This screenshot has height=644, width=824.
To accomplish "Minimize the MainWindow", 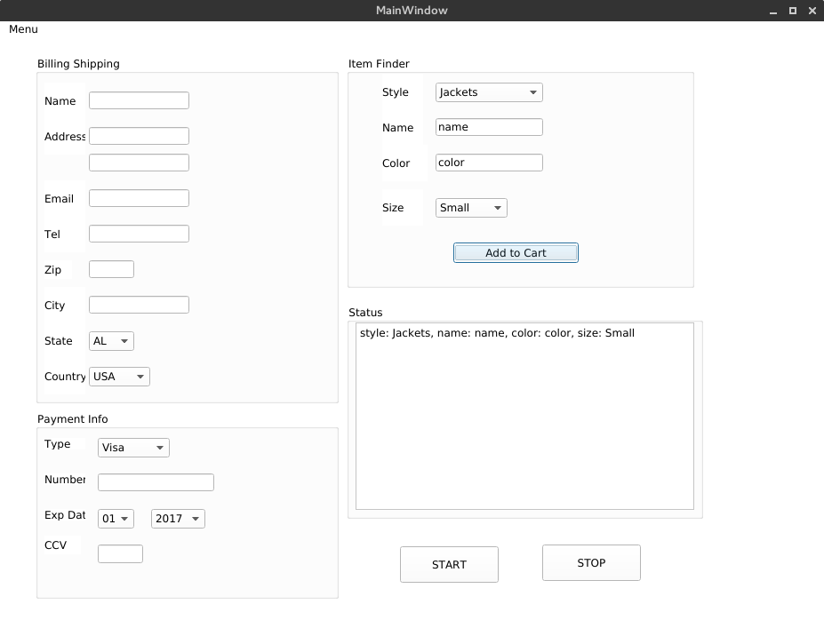I will [773, 11].
